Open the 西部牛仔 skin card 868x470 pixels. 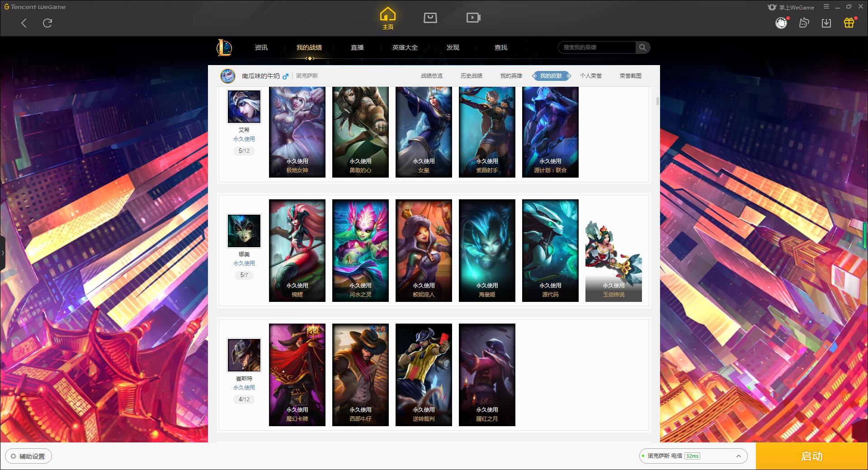pos(360,375)
